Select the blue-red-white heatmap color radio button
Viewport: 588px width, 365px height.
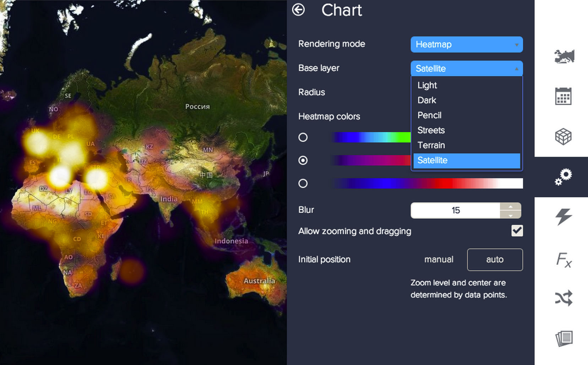point(303,184)
